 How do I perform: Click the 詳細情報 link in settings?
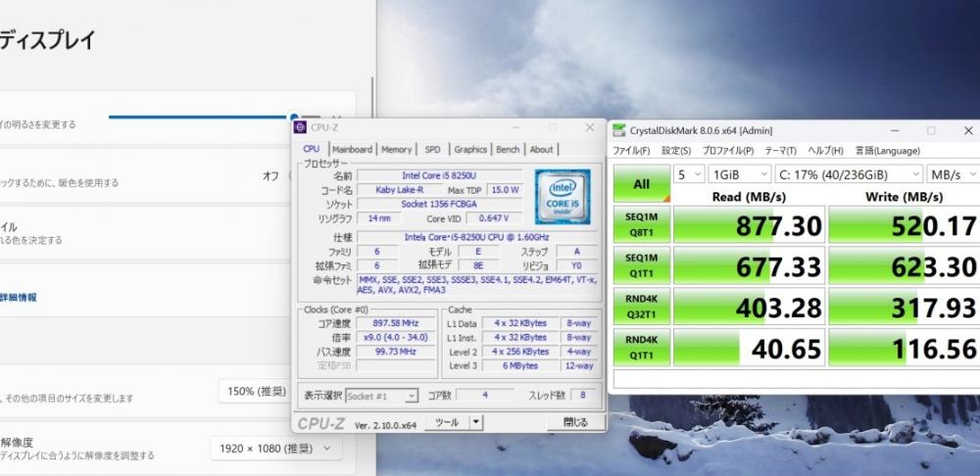pos(18,298)
